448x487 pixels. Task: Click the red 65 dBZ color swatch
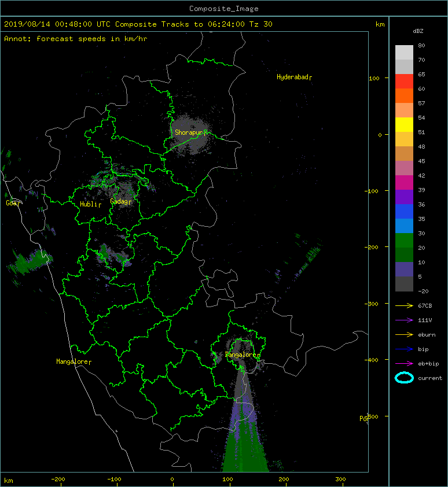(404, 82)
